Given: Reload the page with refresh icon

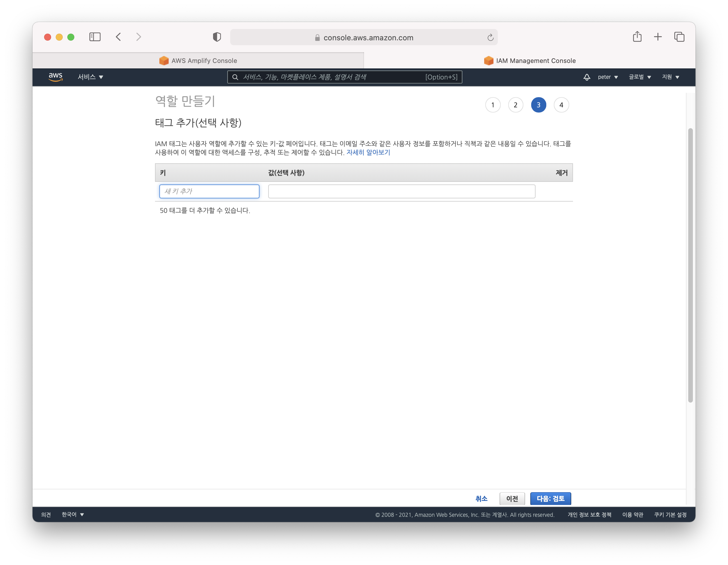Looking at the screenshot, I should point(490,37).
